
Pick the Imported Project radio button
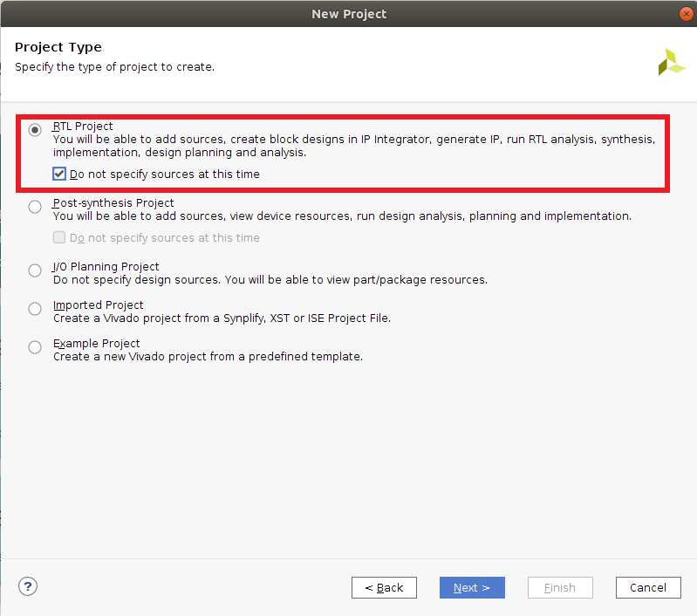point(35,309)
